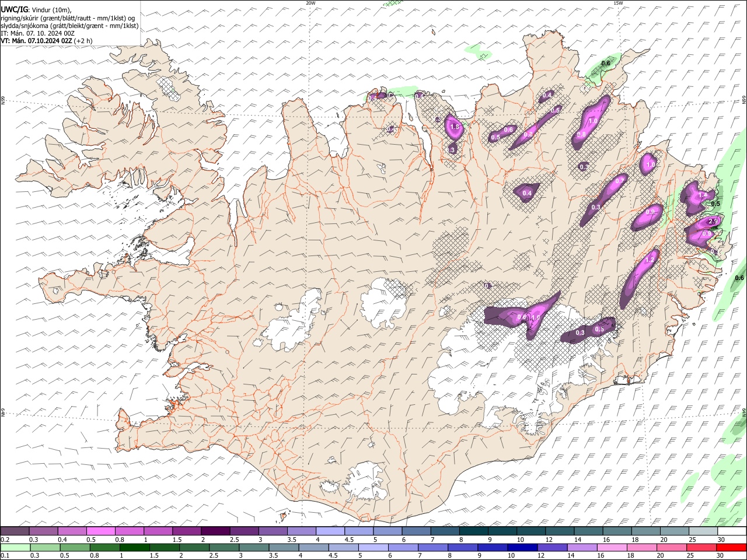Screen dimensions: 747x560
Task: Click the '1.2' snowfall value on map
Action: pos(649,260)
